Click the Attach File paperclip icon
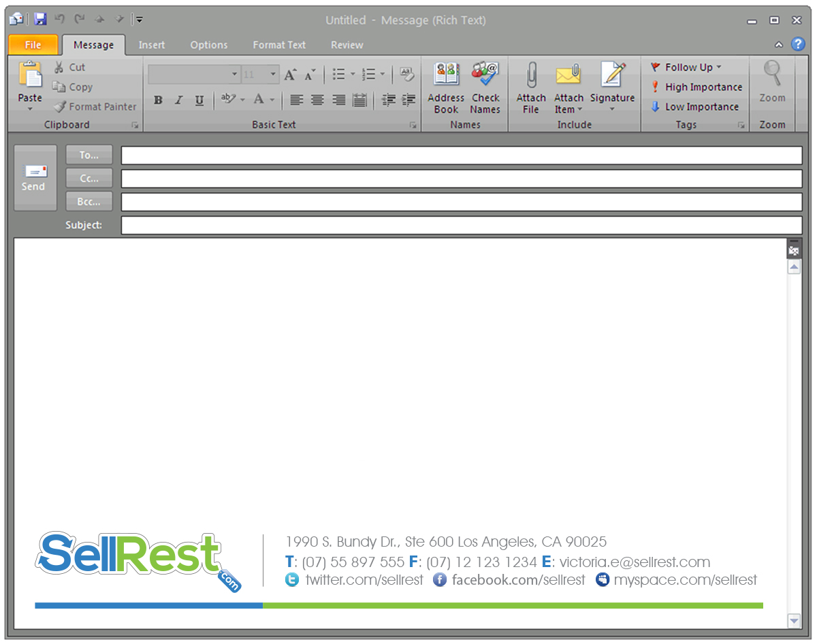This screenshot has width=817, height=644. (531, 75)
